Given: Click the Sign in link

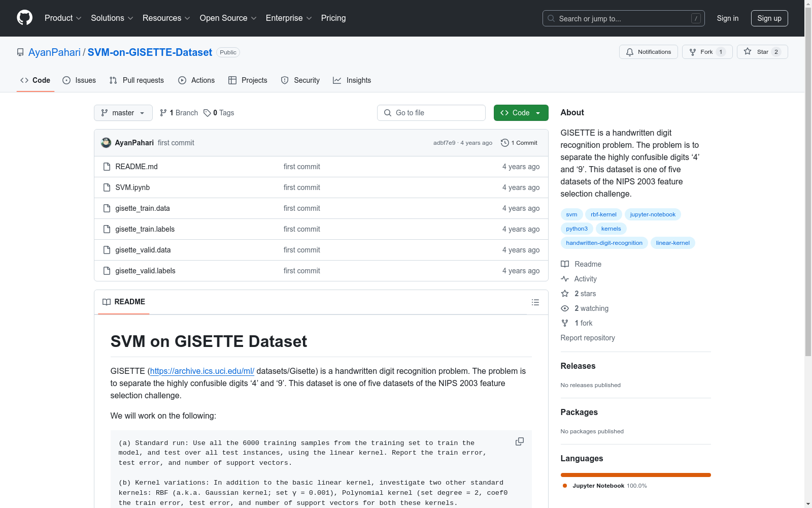Looking at the screenshot, I should pos(728,18).
